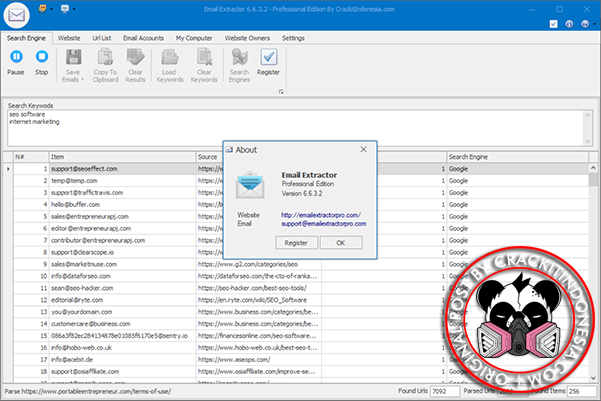601x401 pixels.
Task: Click the Found Urls value field
Action: (x=445, y=391)
